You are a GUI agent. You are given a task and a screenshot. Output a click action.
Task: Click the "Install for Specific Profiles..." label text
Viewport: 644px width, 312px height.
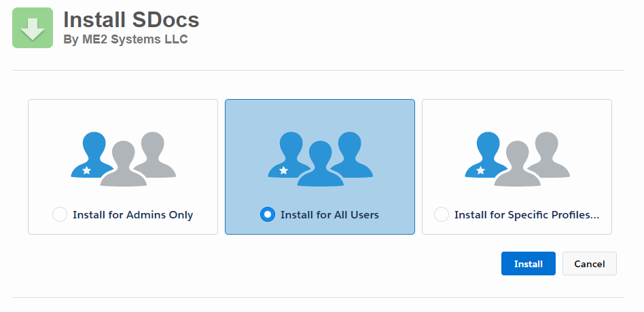tap(526, 215)
